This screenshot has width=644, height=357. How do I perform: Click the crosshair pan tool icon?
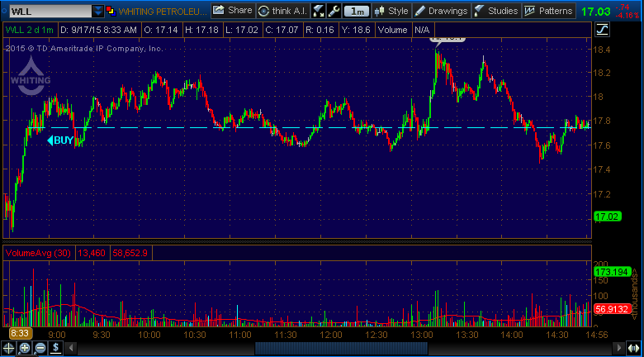pos(8,348)
